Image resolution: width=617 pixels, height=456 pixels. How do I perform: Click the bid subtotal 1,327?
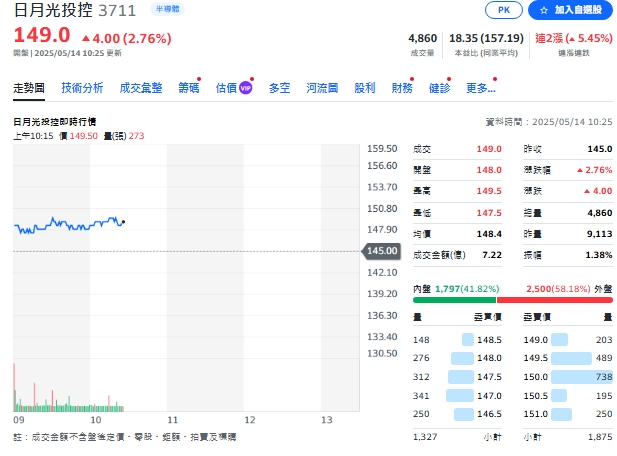click(x=425, y=437)
